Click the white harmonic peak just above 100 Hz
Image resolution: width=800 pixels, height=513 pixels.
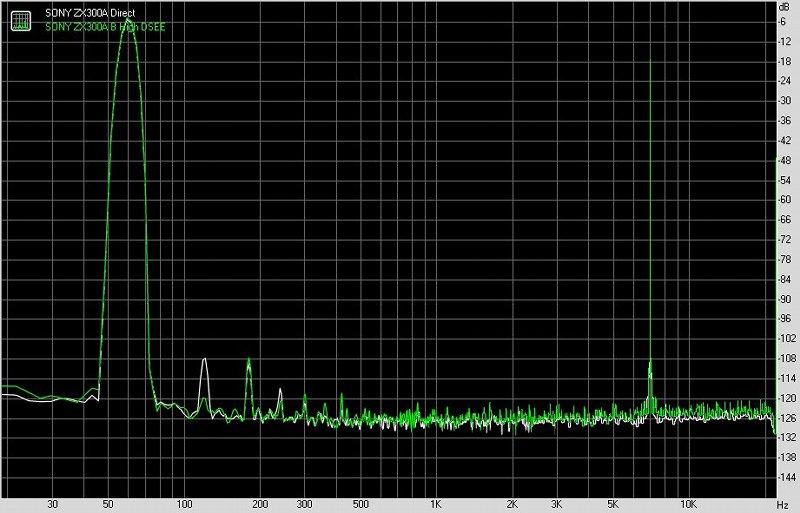pyautogui.click(x=204, y=359)
